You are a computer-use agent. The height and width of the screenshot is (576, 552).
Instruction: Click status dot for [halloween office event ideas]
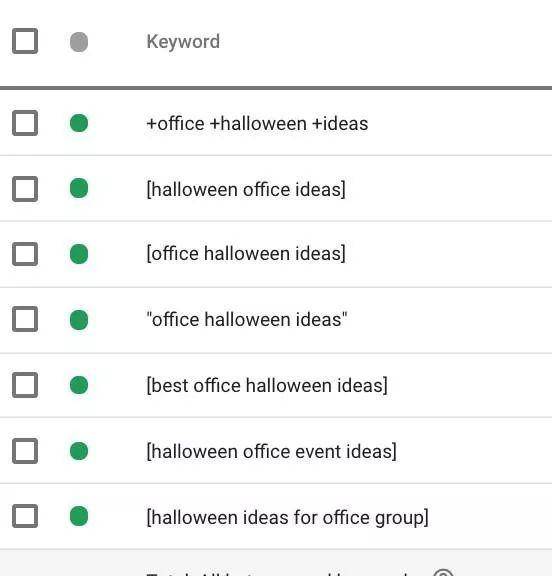(x=79, y=451)
